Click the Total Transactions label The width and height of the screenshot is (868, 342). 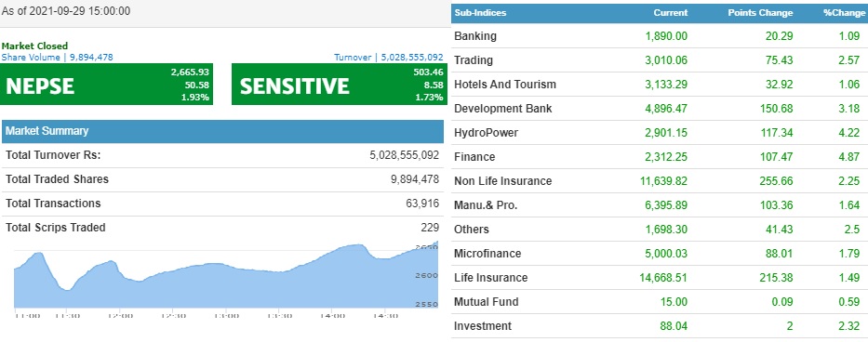click(53, 204)
